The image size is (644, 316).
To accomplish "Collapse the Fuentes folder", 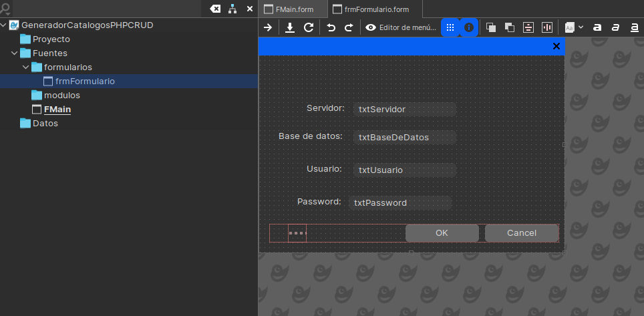I will [15, 53].
